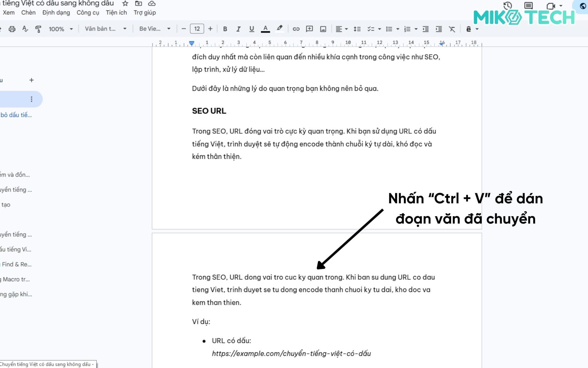Open the comments history icon
Image resolution: width=588 pixels, height=368 pixels.
(528, 6)
